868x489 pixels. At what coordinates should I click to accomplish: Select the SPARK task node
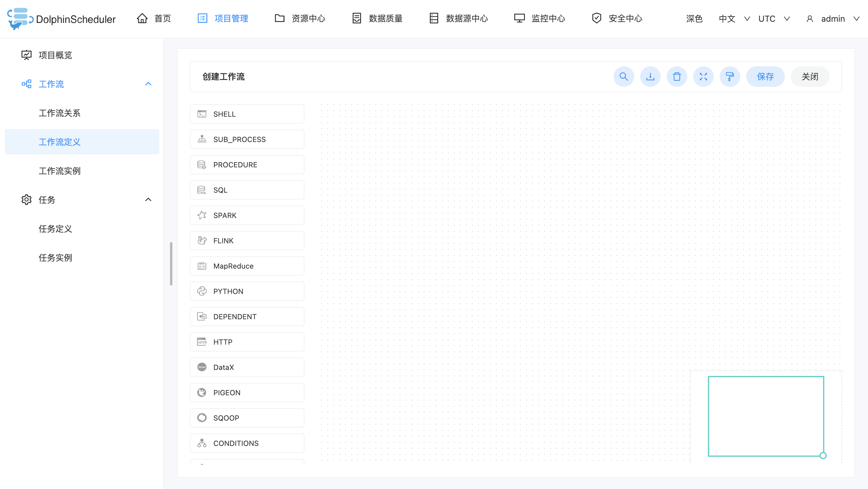pos(247,215)
